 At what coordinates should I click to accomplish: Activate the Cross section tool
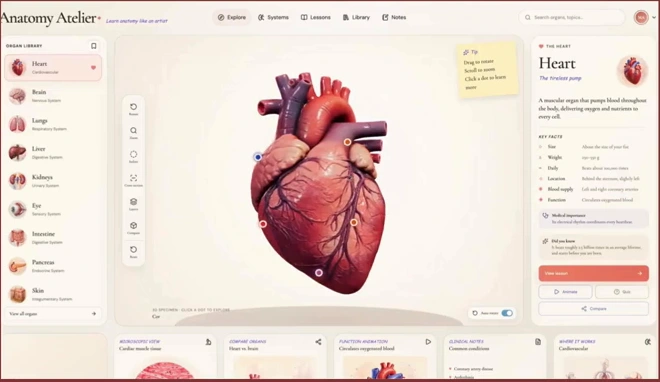coord(133,180)
